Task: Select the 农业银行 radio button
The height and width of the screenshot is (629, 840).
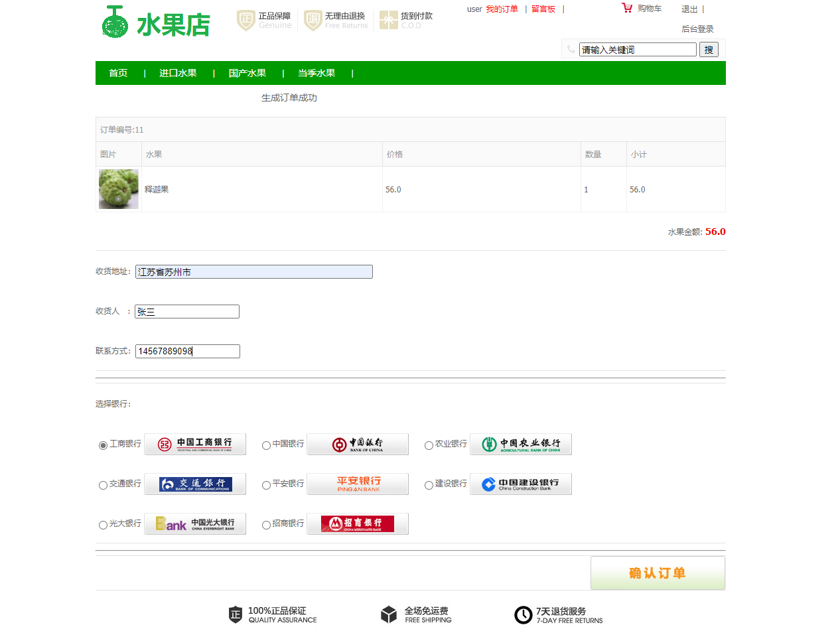Action: click(x=429, y=445)
